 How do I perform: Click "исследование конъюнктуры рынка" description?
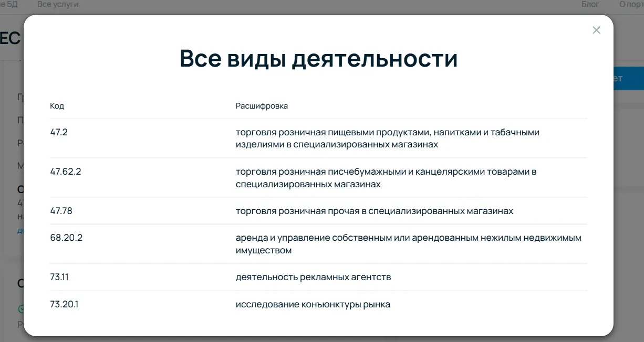pos(313,304)
